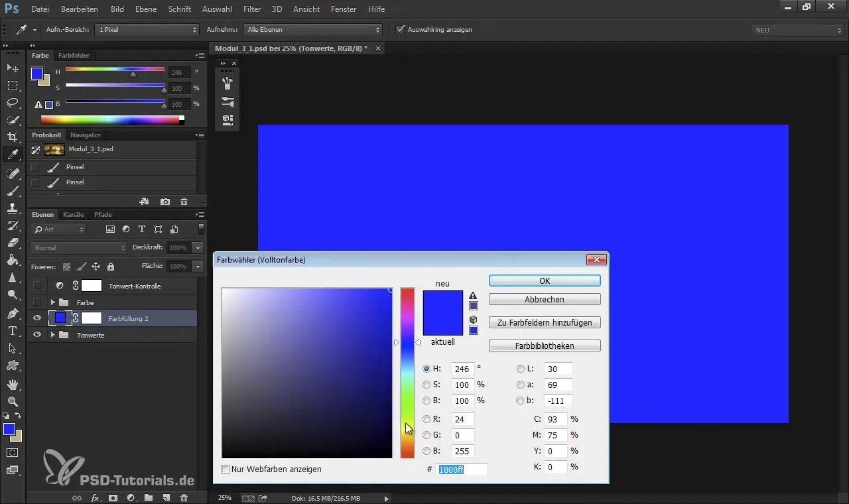
Task: Select the Rectangular Marquee tool
Action: pyautogui.click(x=13, y=85)
